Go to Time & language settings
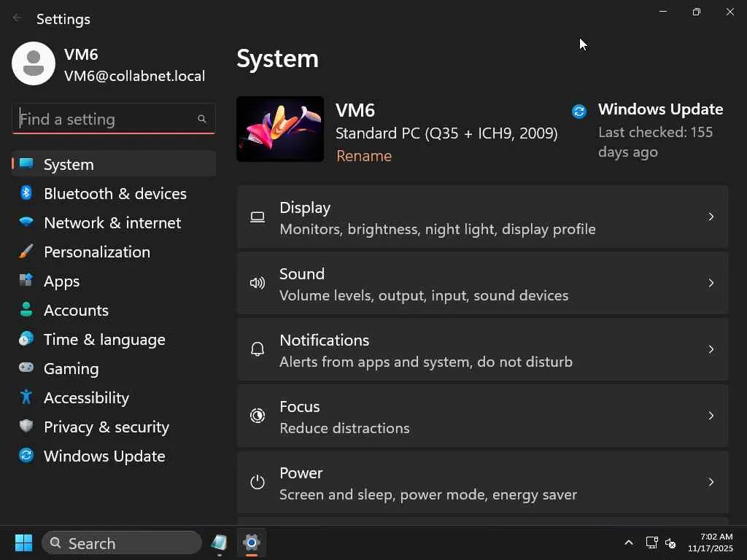Viewport: 747px width, 560px height. [x=104, y=339]
